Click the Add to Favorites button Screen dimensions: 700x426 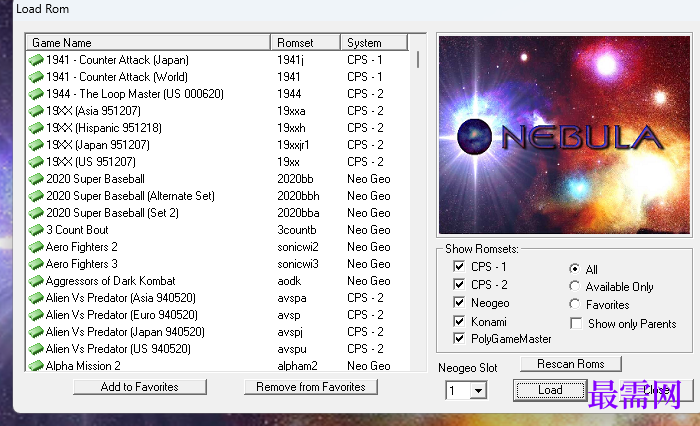tap(140, 387)
